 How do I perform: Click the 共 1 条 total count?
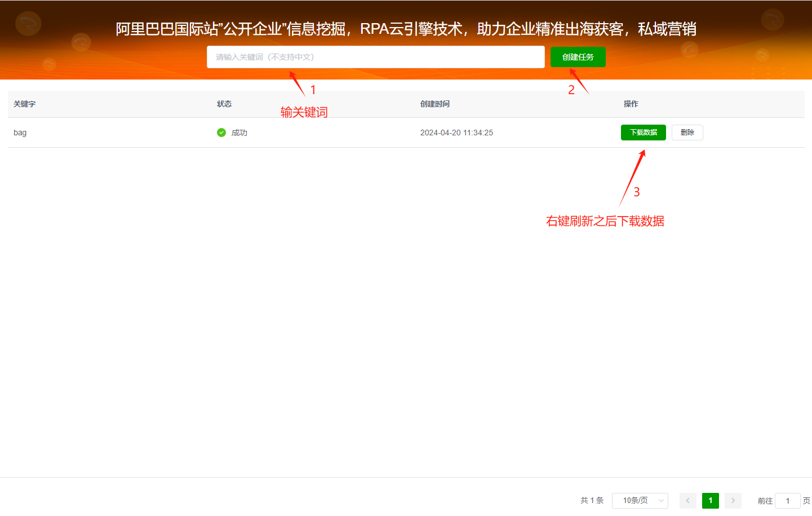(x=592, y=500)
